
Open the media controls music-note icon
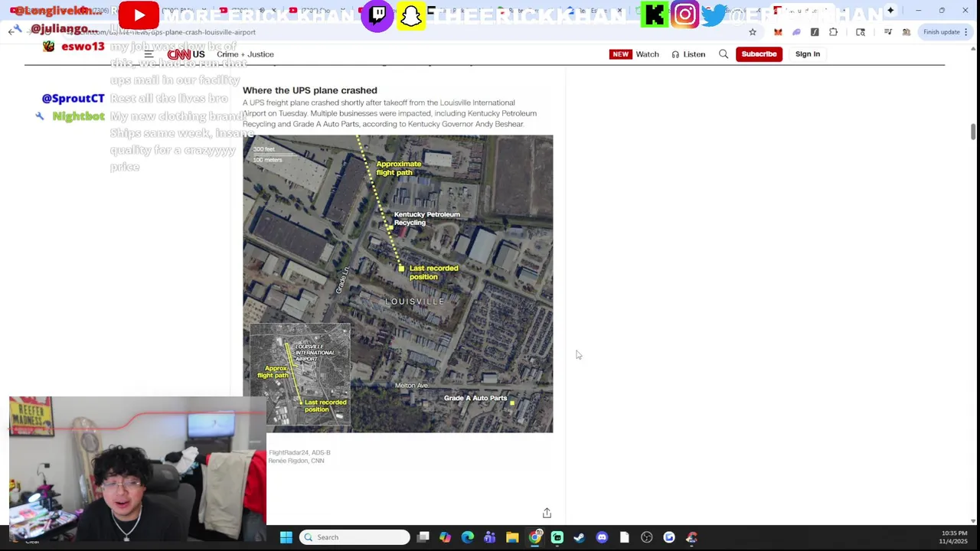(x=888, y=32)
